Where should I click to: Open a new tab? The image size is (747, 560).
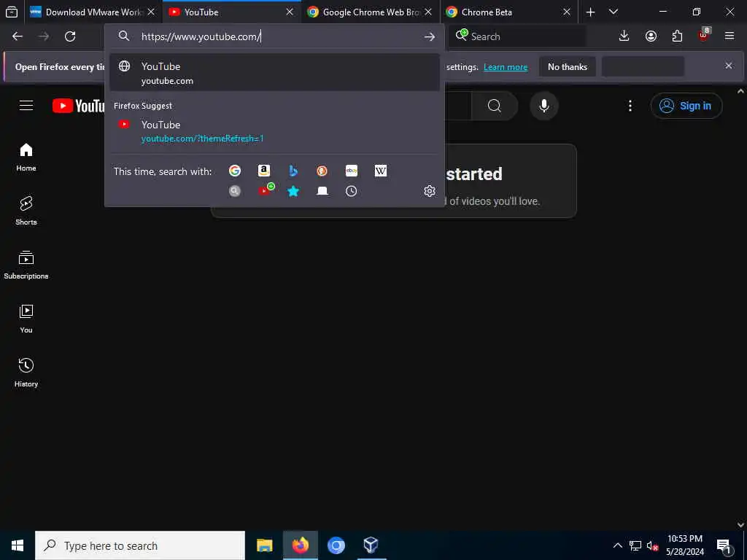point(591,12)
